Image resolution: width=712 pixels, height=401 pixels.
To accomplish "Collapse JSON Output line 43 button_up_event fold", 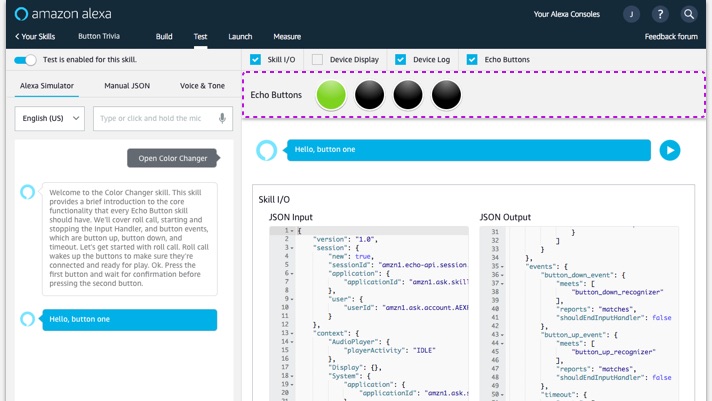I will point(502,335).
